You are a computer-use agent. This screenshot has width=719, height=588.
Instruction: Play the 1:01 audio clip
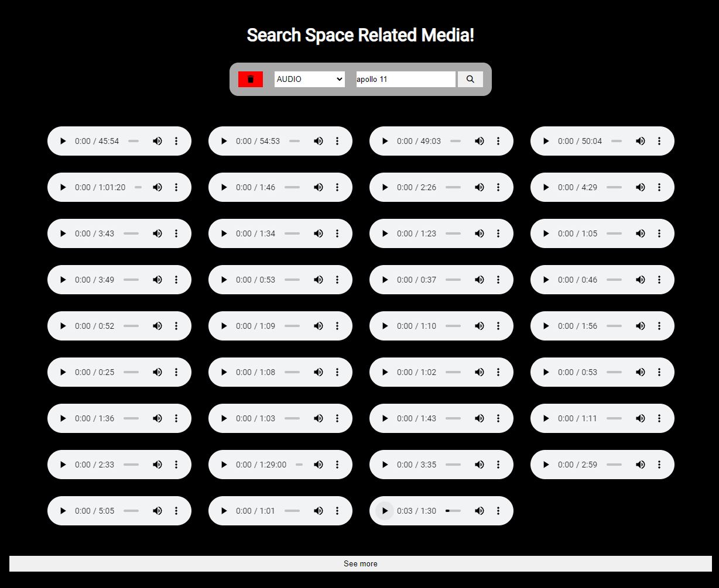tap(224, 511)
